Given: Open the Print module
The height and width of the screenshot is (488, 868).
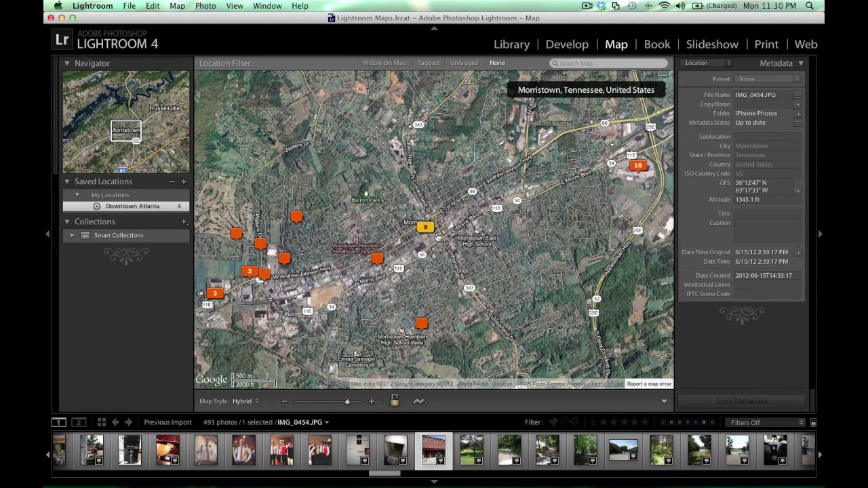Looking at the screenshot, I should pyautogui.click(x=766, y=44).
